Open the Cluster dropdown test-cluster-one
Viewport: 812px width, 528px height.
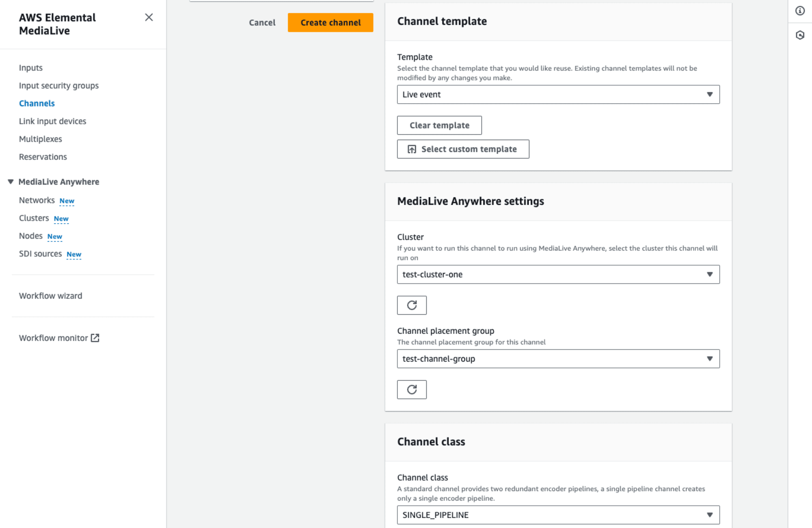pos(558,275)
